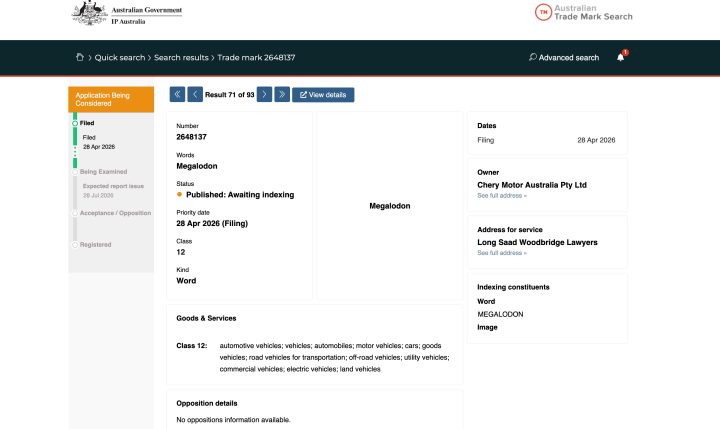
Task: Click the Megalodon trade mark image
Action: click(390, 206)
